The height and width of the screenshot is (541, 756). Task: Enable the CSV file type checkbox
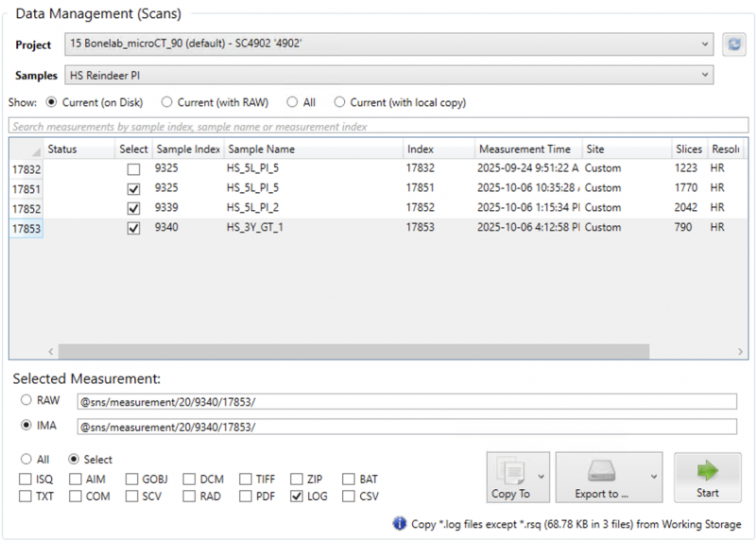pyautogui.click(x=349, y=497)
